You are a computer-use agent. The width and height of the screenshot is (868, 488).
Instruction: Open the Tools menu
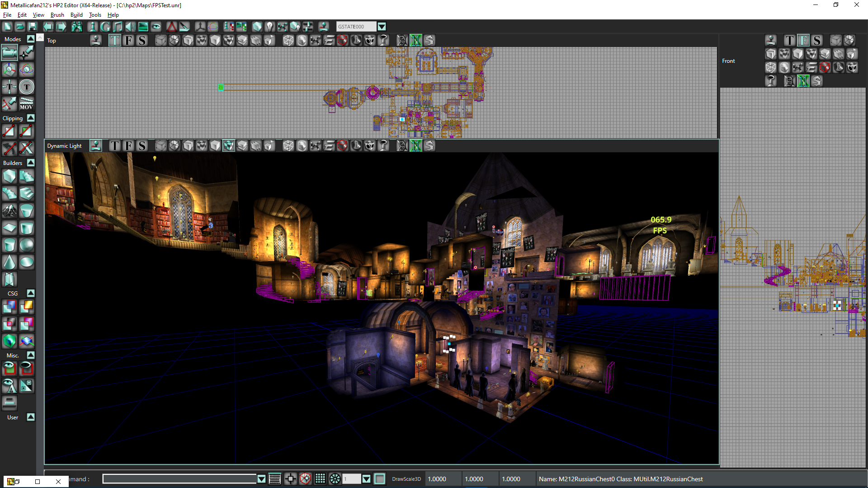pos(95,14)
